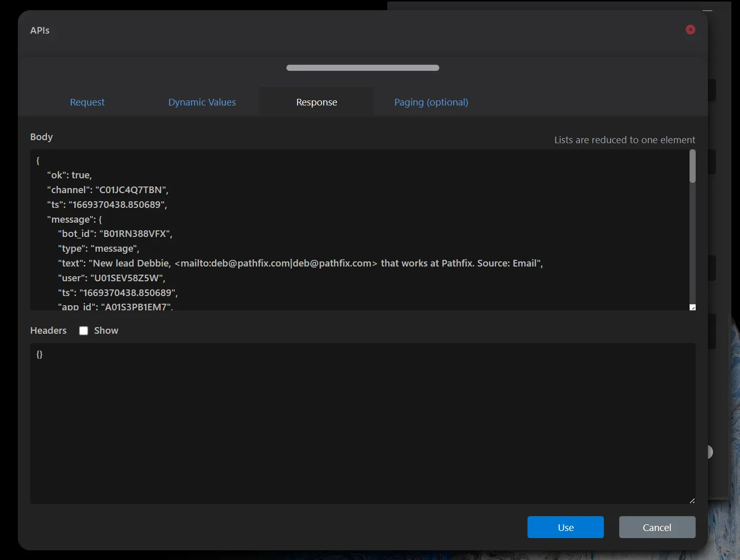The image size is (740, 560).
Task: Click the Body label
Action: tap(41, 137)
